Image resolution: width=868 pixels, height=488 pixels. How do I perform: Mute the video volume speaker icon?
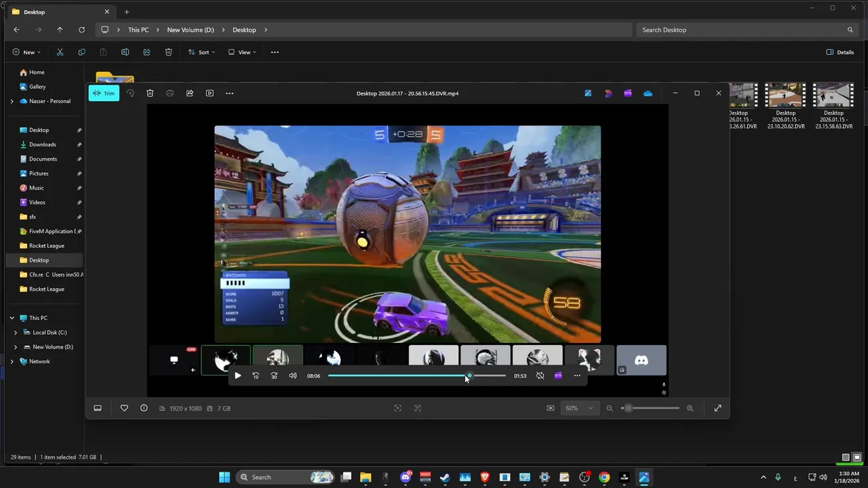(x=293, y=375)
